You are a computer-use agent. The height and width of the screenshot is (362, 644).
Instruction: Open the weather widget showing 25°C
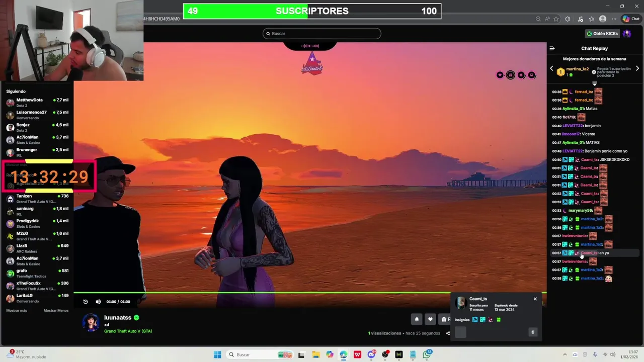tap(26, 354)
